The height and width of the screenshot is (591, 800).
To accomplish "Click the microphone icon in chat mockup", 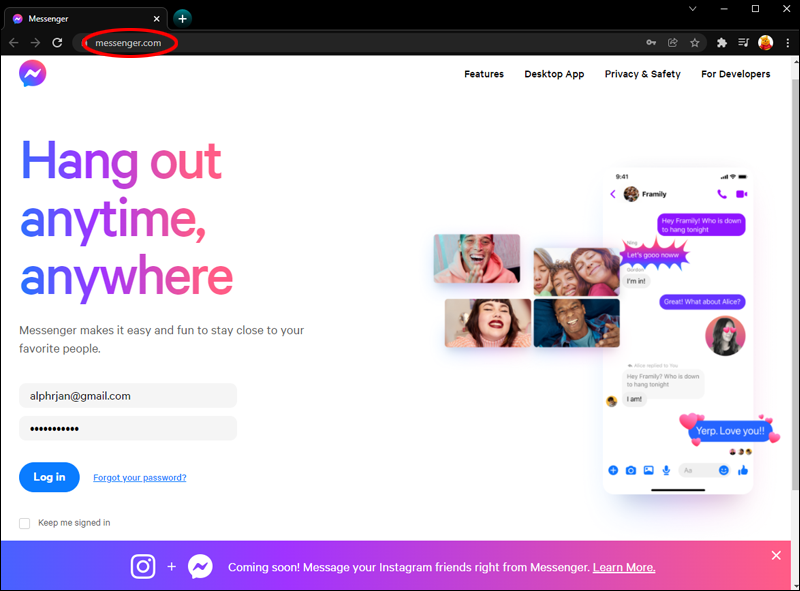I will click(x=666, y=470).
